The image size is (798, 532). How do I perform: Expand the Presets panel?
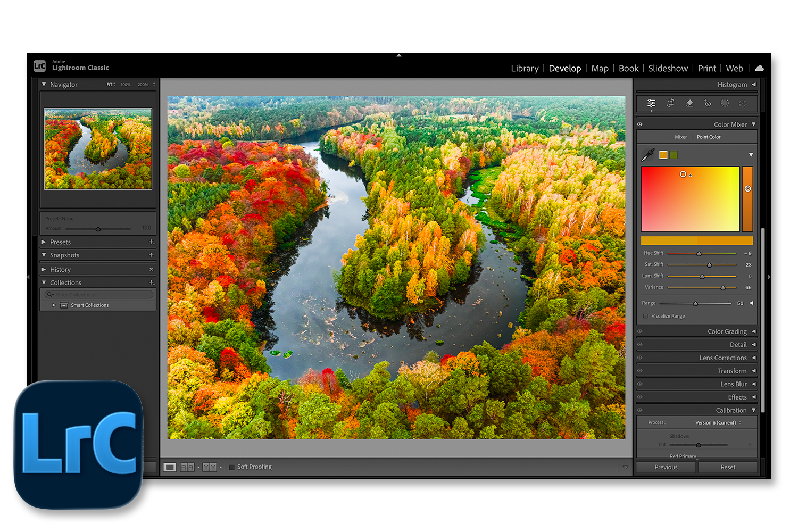pyautogui.click(x=44, y=242)
